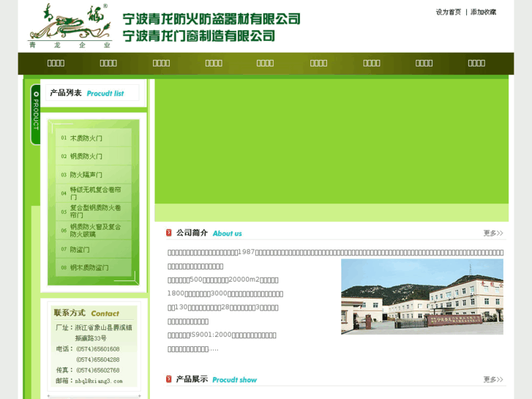Click fax number (0574)65602768
Screen dimensions: 532x399
[98, 370]
